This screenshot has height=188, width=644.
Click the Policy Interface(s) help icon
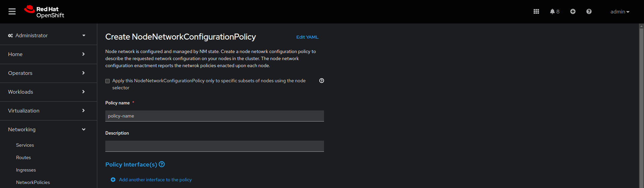(x=162, y=164)
